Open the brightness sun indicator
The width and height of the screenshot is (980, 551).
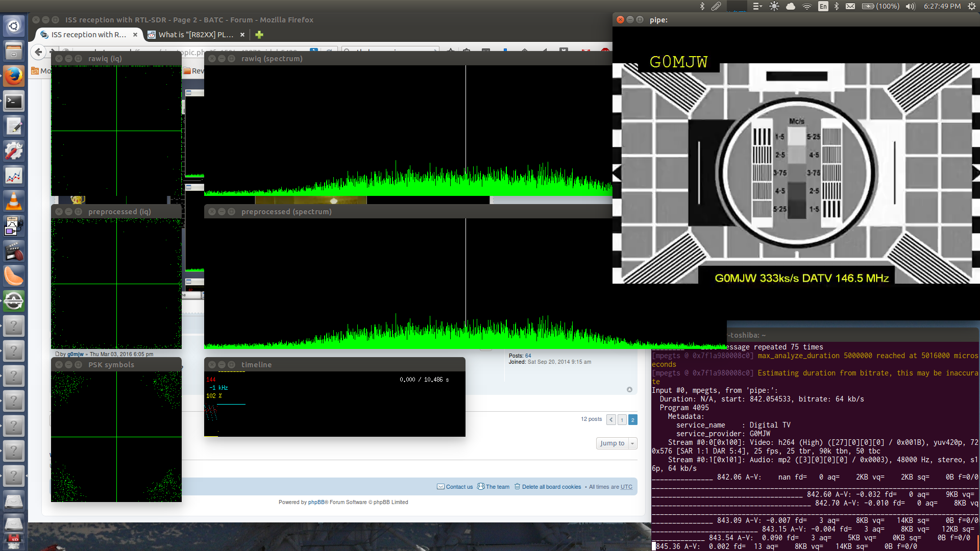774,6
